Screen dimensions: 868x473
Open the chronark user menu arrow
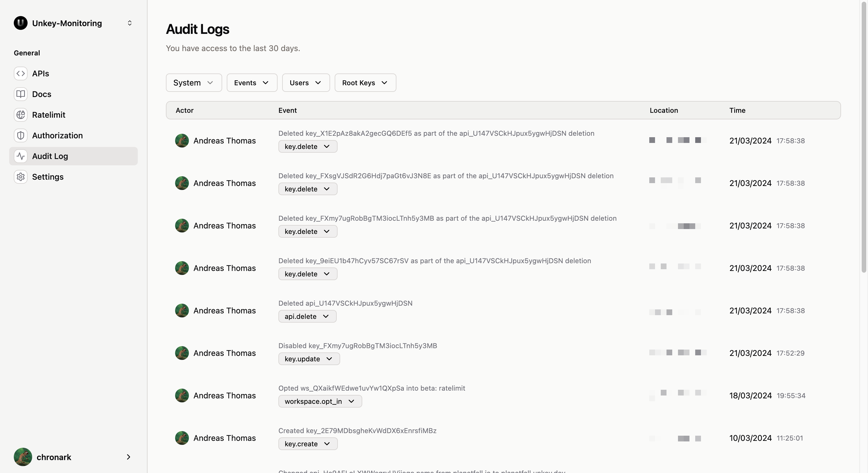coord(128,457)
